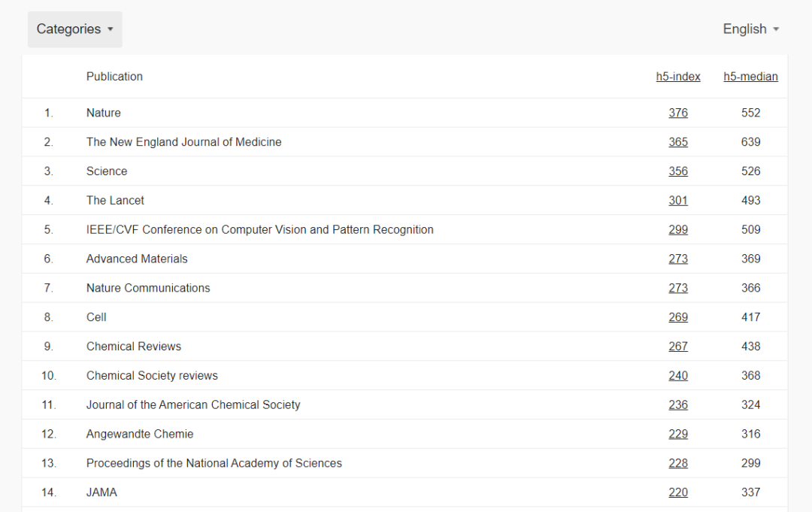Select the Advanced Materials publication name
This screenshot has height=512, width=812.
coord(137,259)
